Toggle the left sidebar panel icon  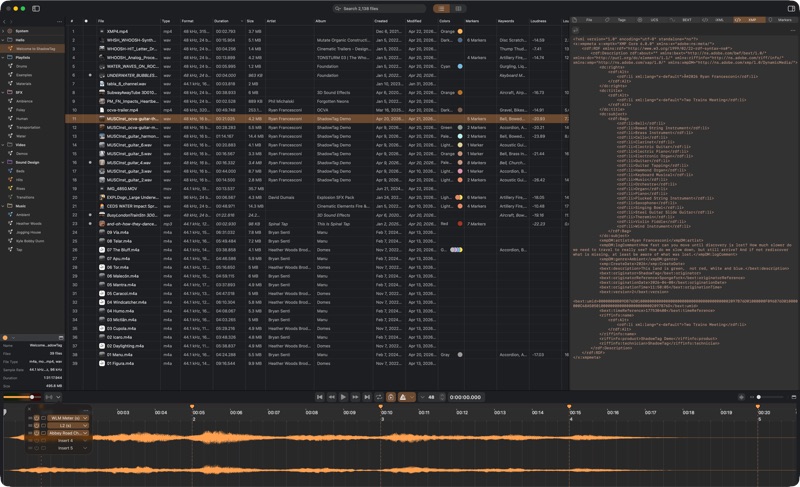36,9
